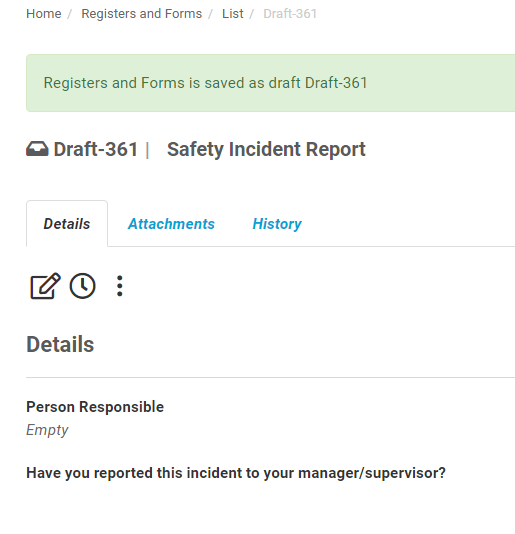The image size is (515, 534).
Task: Switch to the History tab
Action: tap(277, 224)
